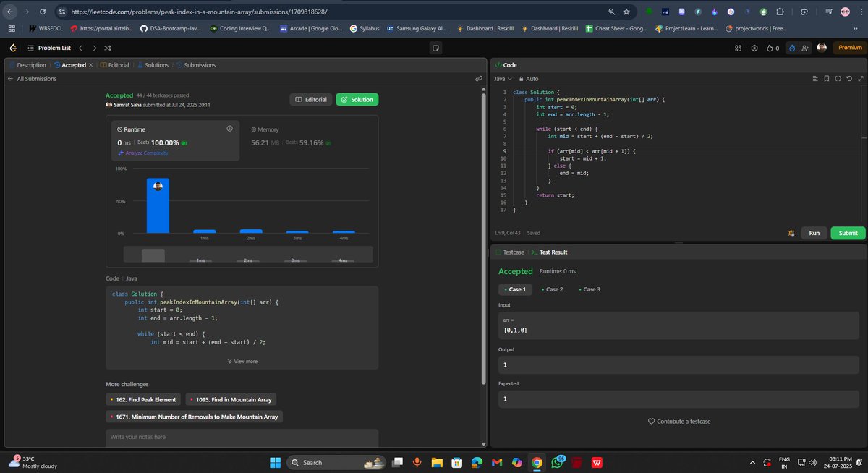Open the invite collaborator person-plus icon
868x473 pixels.
807,48
